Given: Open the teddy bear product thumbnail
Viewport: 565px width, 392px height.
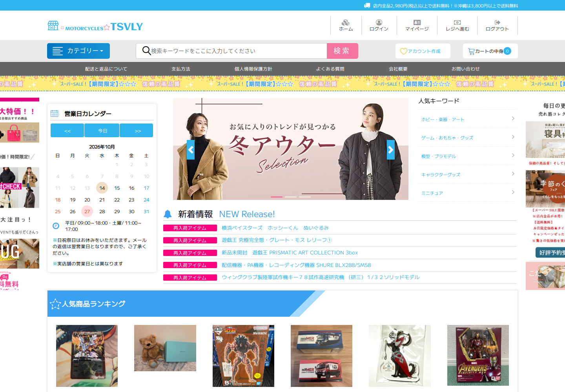Looking at the screenshot, I should (165, 348).
